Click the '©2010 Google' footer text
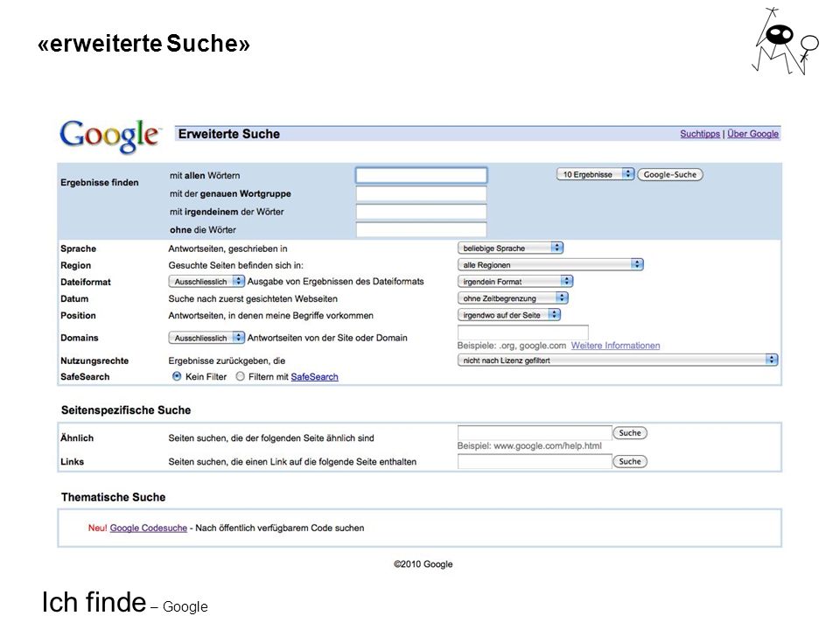The width and height of the screenshot is (840, 630). point(423,564)
